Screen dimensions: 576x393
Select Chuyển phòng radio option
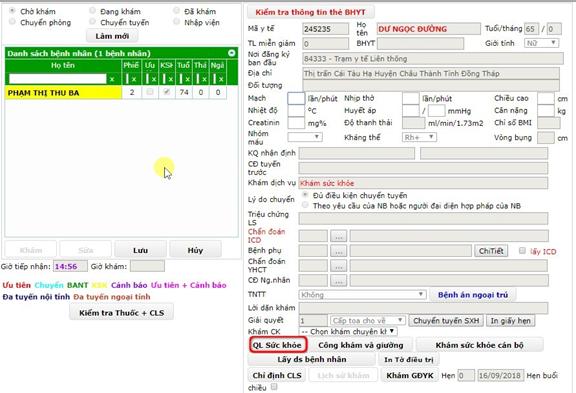[x=12, y=22]
